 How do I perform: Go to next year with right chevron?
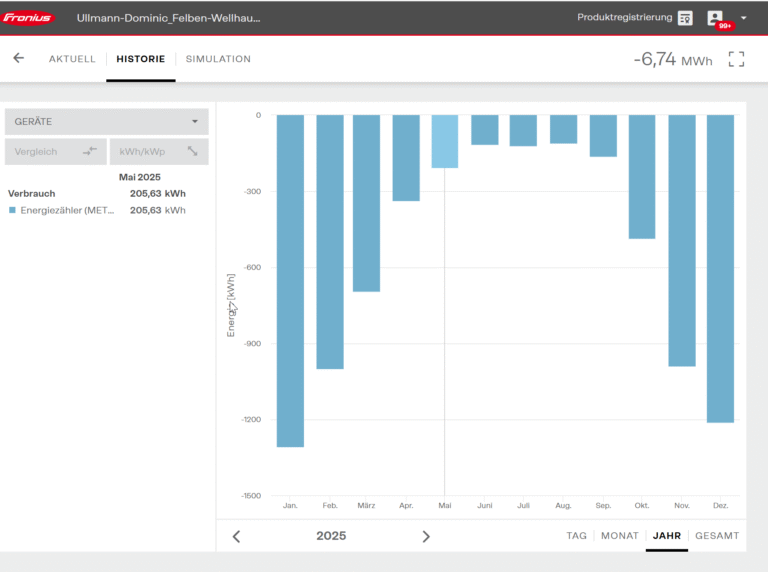pyautogui.click(x=426, y=536)
